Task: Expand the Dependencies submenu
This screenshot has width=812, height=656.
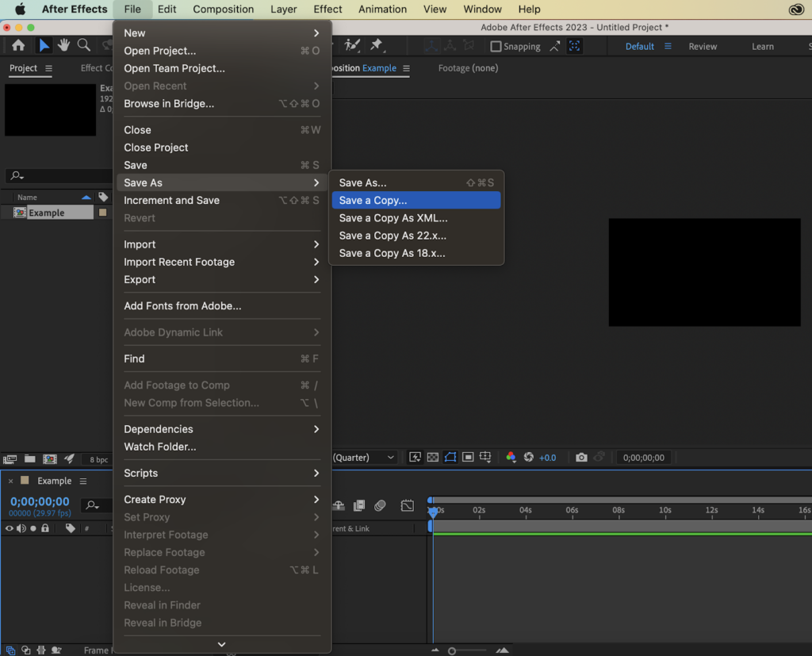Action: [x=222, y=429]
